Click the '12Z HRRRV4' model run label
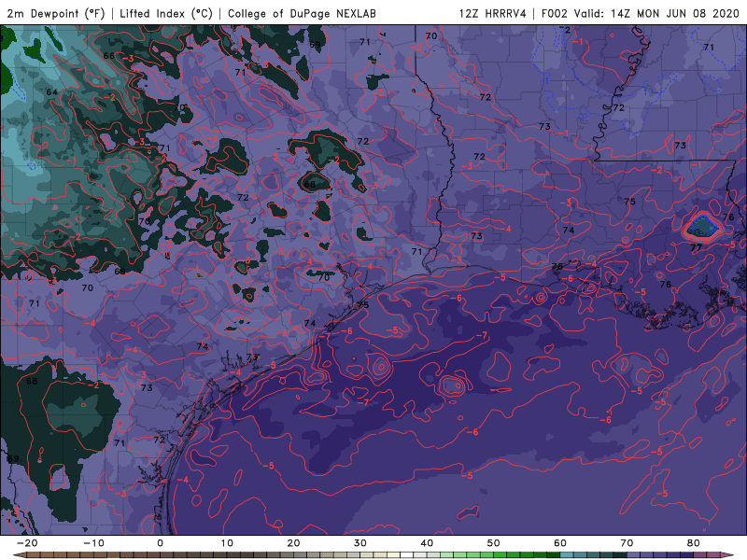747x560 pixels. tap(493, 14)
